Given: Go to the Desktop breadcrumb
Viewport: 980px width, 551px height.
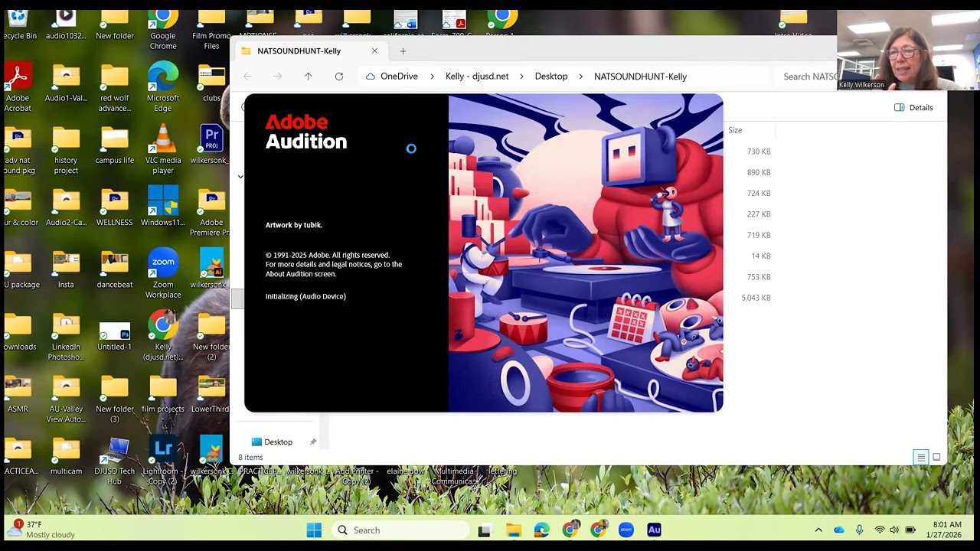Looking at the screenshot, I should coord(551,77).
